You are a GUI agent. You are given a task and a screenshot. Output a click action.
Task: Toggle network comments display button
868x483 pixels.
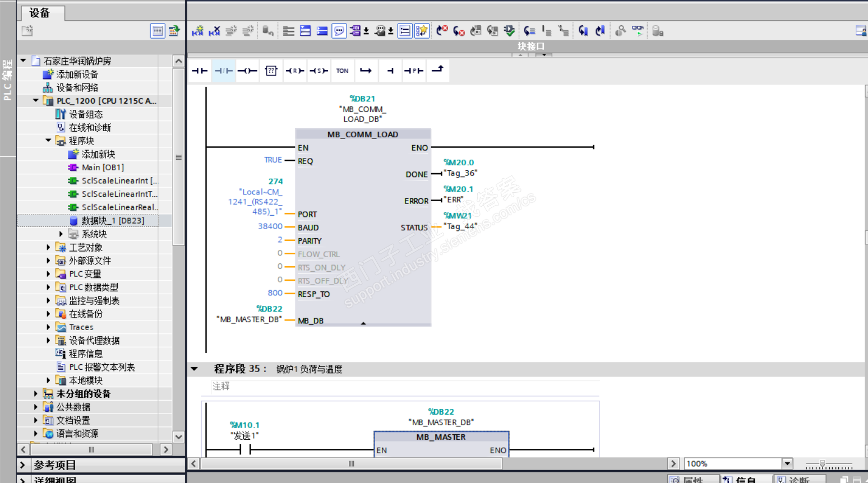point(339,31)
